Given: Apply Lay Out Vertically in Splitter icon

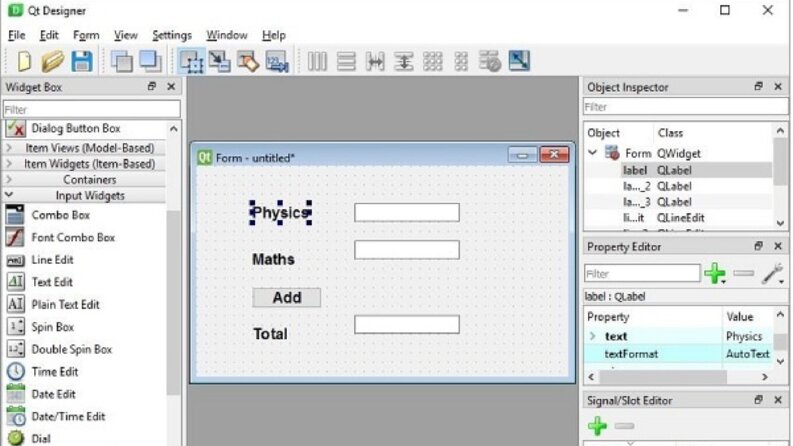Looking at the screenshot, I should (404, 61).
